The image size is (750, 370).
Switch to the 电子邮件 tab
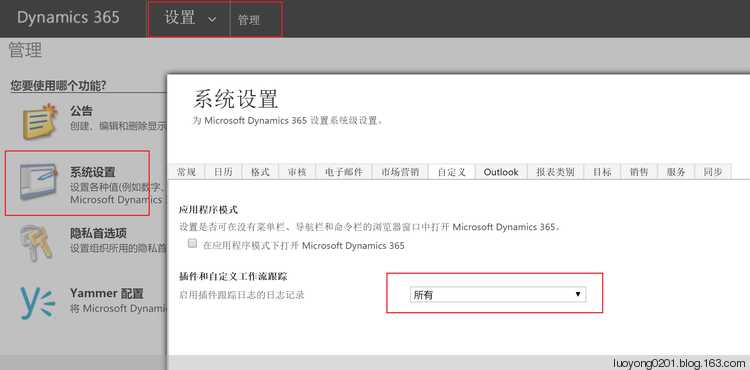pyautogui.click(x=344, y=172)
